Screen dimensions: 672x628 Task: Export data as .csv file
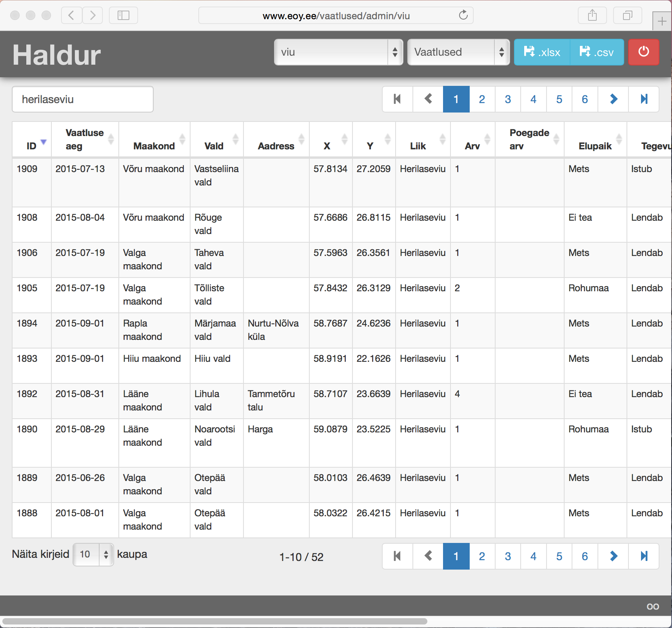point(596,52)
